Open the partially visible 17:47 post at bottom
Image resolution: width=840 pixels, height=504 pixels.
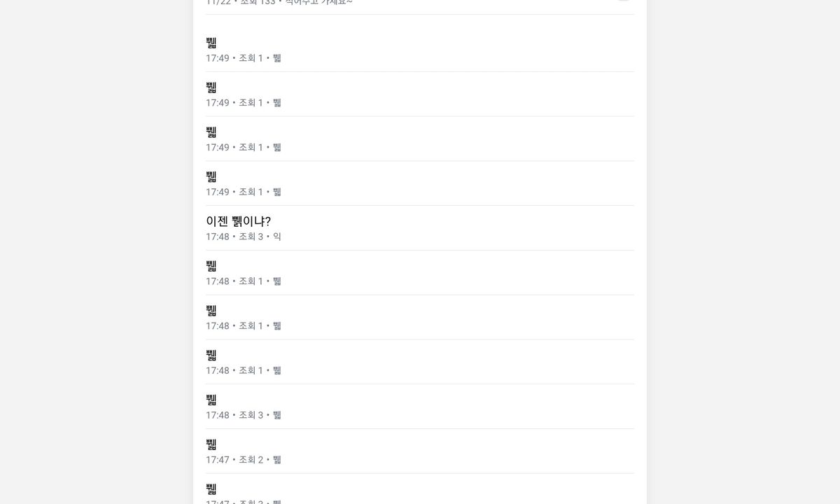pyautogui.click(x=211, y=489)
